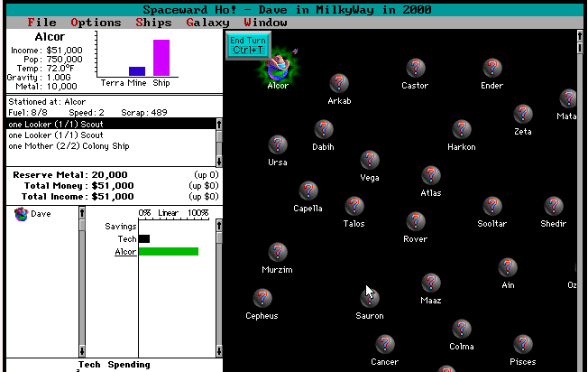Viewport: 588px width, 372px height.
Task: Click the unexplored planet Arkab
Action: 339,83
